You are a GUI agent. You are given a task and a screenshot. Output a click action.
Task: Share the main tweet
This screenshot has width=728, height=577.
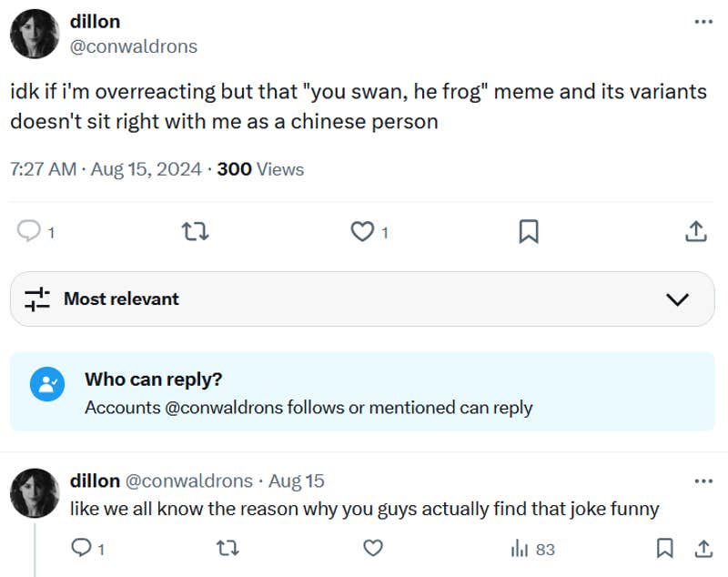(x=695, y=232)
